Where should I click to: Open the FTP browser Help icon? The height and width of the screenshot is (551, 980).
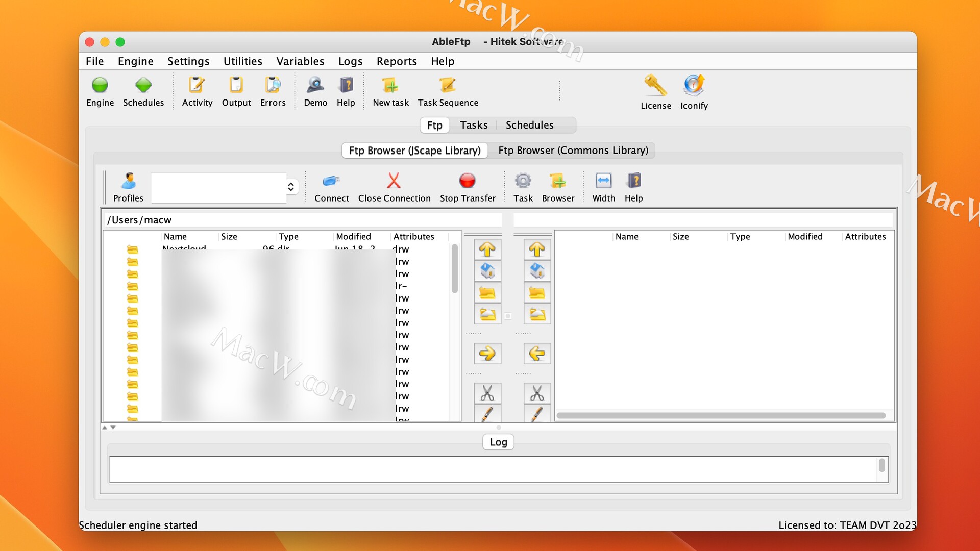(x=634, y=181)
